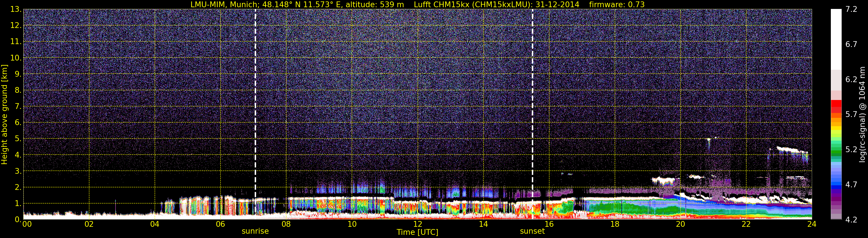This screenshot has height=238, width=868.
Task: Click the y-axis tick label '7.'
Action: 18,106
